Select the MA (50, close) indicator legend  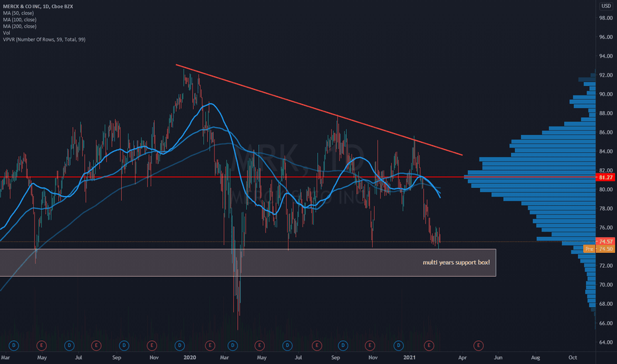(19, 13)
